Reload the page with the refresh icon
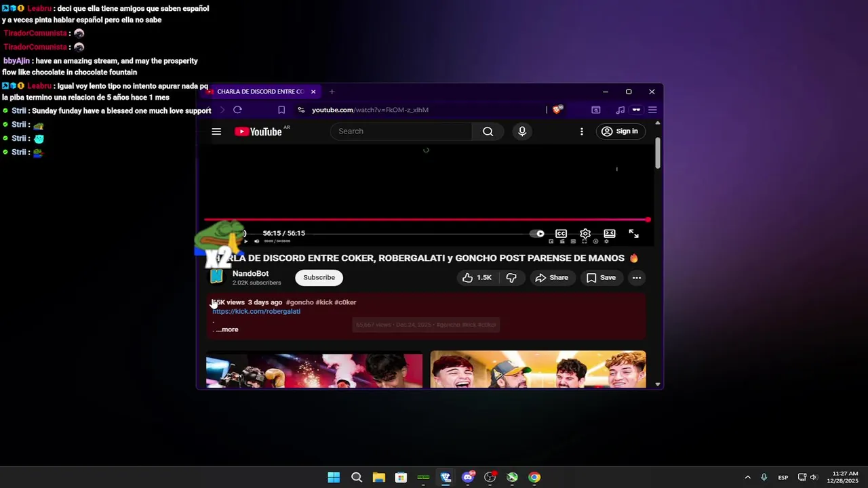868x488 pixels. [x=237, y=110]
